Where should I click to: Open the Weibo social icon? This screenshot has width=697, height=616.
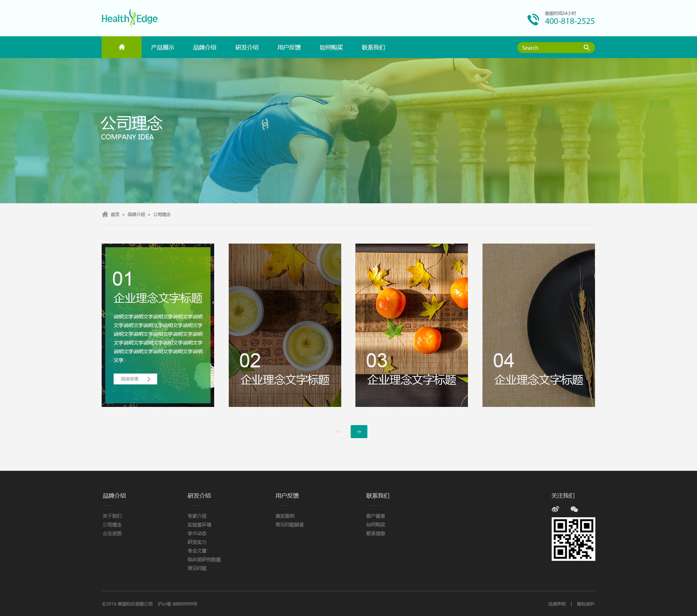[x=555, y=509]
